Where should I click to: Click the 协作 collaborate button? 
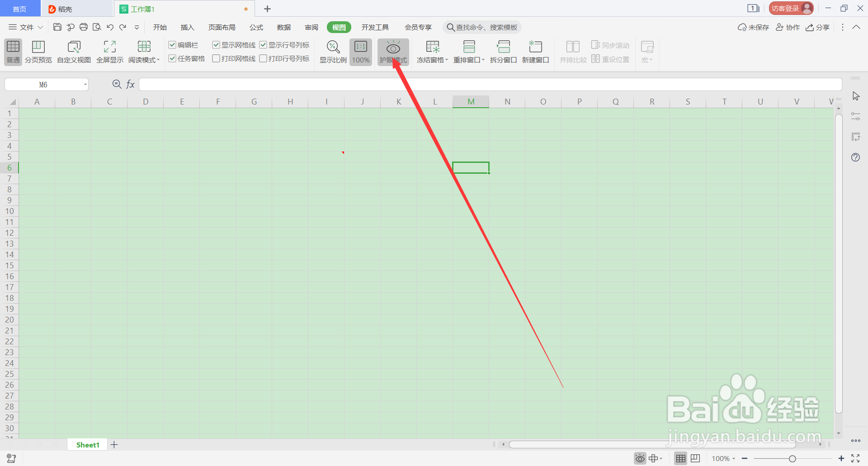(788, 27)
